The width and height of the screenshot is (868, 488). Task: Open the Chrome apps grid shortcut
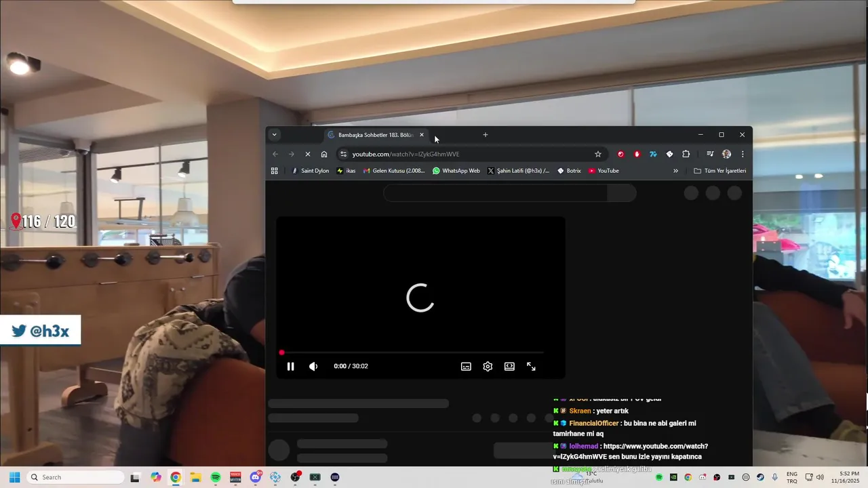pyautogui.click(x=274, y=171)
